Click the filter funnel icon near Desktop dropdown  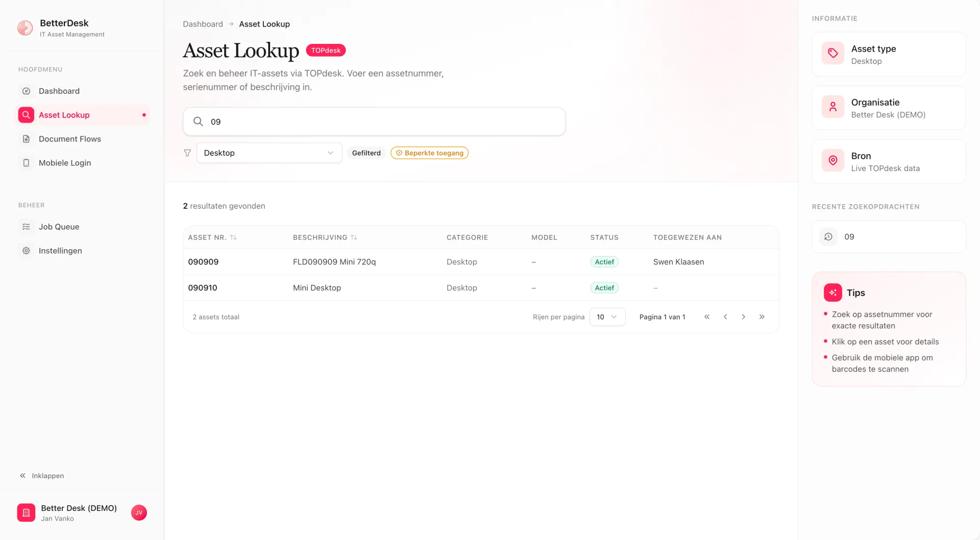(x=187, y=153)
